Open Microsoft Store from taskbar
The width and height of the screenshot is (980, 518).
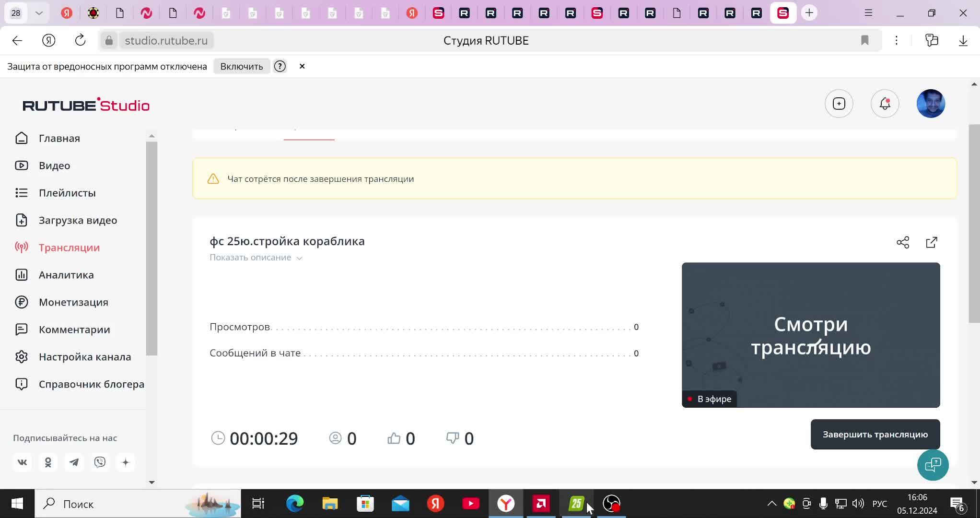(x=365, y=504)
